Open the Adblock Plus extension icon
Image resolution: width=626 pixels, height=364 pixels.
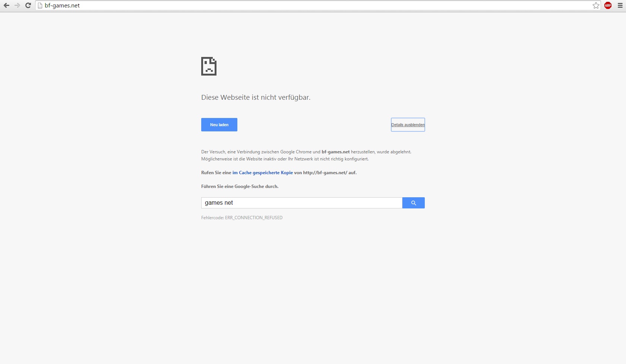[608, 6]
